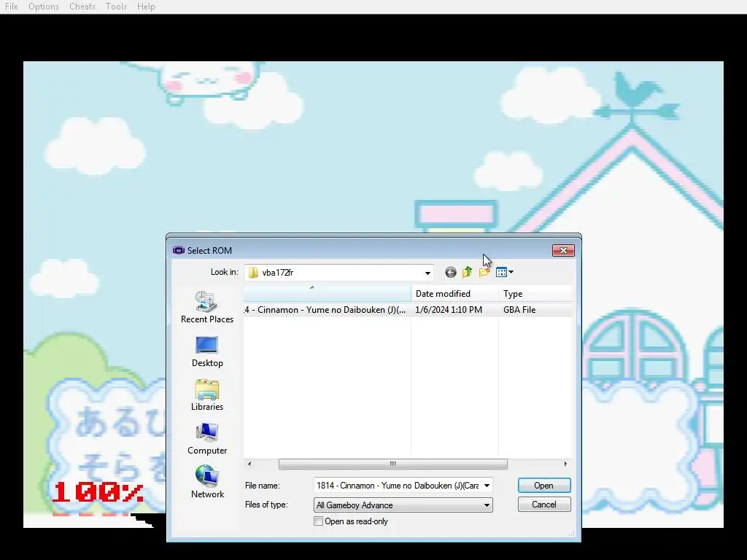The image size is (747, 560).
Task: Sort by Date modified column header
Action: pos(454,294)
